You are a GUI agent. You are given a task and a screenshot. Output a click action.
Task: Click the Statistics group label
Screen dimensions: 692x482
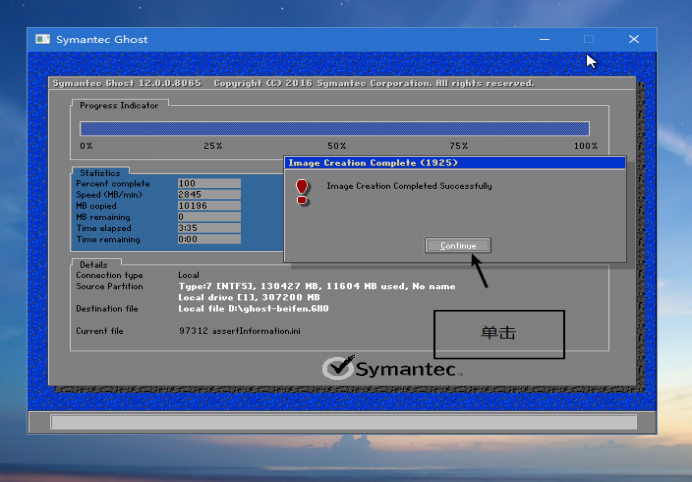(x=100, y=173)
